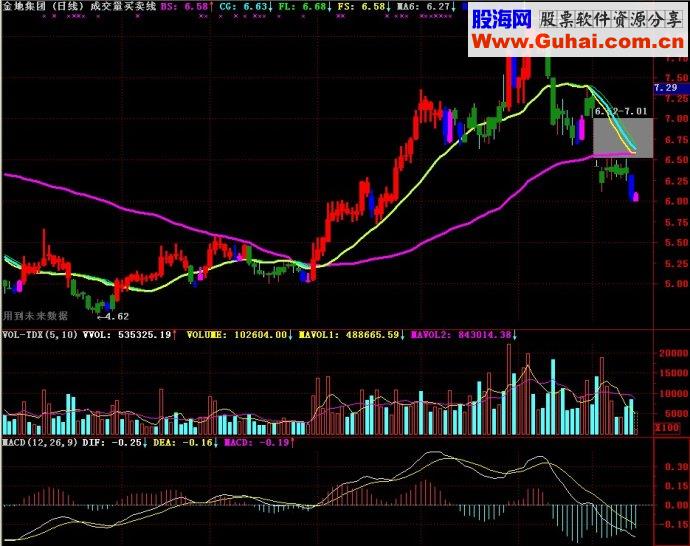Click the 用到未来数据 notice text

(x=35, y=315)
